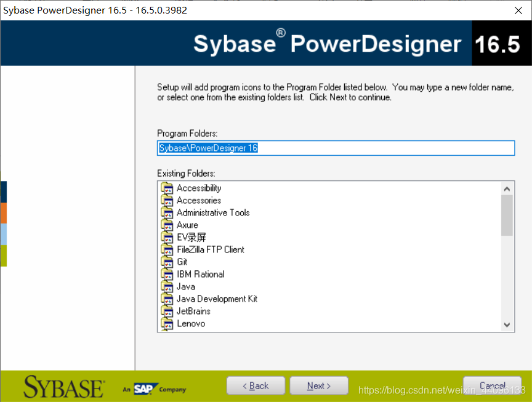532x402 pixels.
Task: Click the folder list scrollbar thumb
Action: click(x=507, y=215)
